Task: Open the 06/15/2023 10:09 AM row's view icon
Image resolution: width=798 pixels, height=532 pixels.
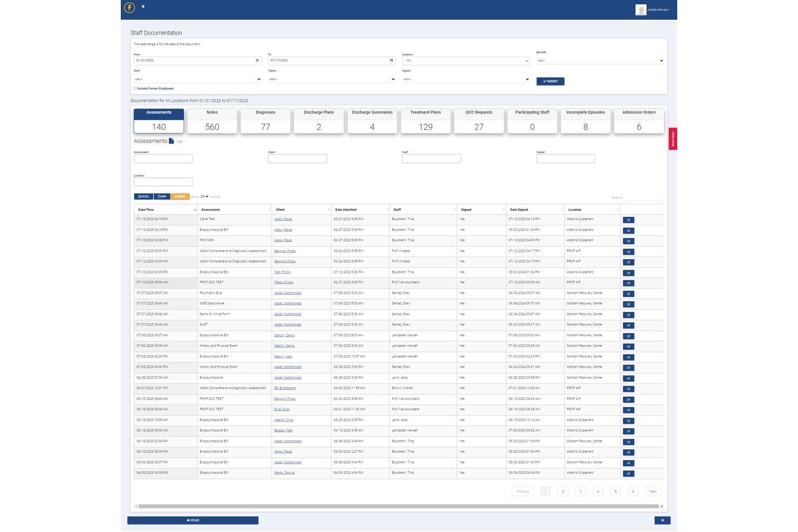Action: 628,420
